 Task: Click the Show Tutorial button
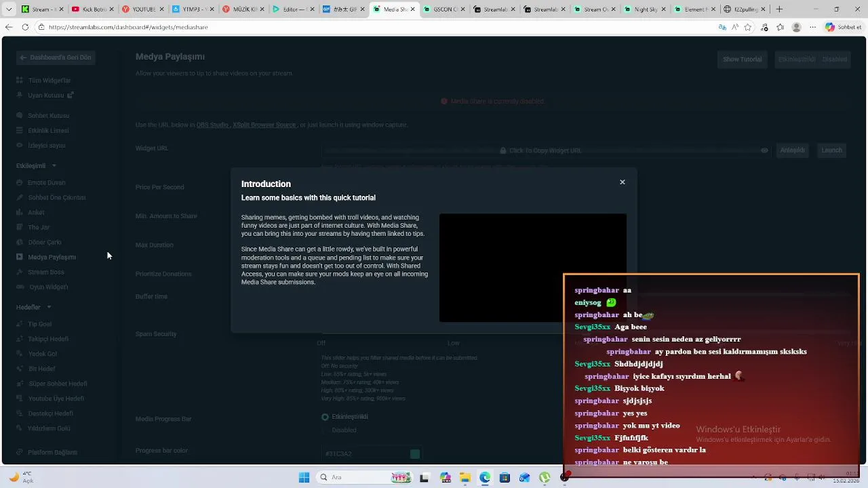point(742,60)
